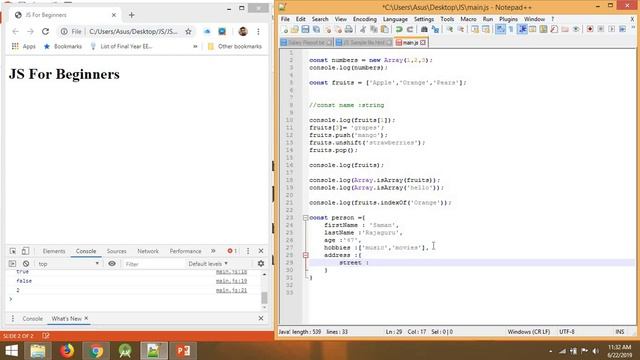Bookmark this page with the star icon
640x360 pixels.
click(188, 31)
